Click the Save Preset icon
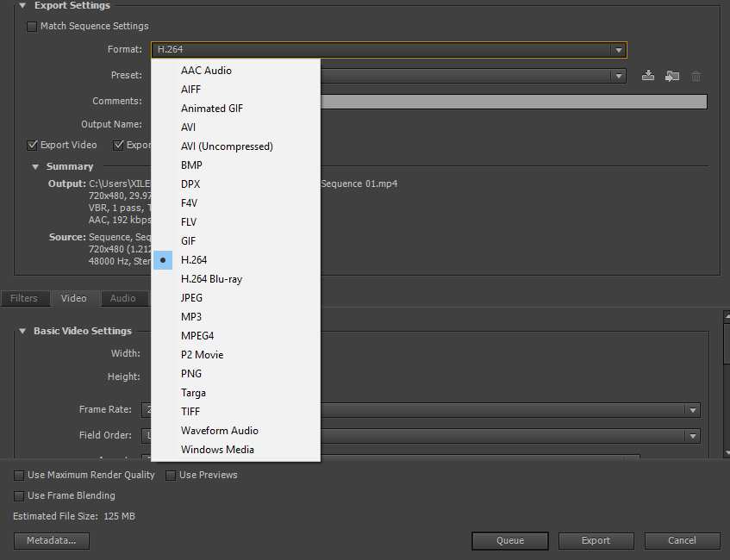The width and height of the screenshot is (730, 560). 648,76
